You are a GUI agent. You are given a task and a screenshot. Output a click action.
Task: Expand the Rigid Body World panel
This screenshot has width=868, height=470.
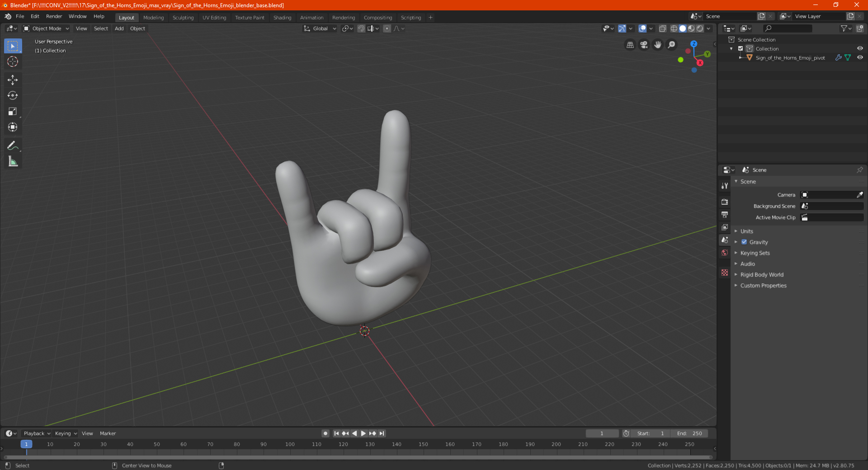point(762,274)
